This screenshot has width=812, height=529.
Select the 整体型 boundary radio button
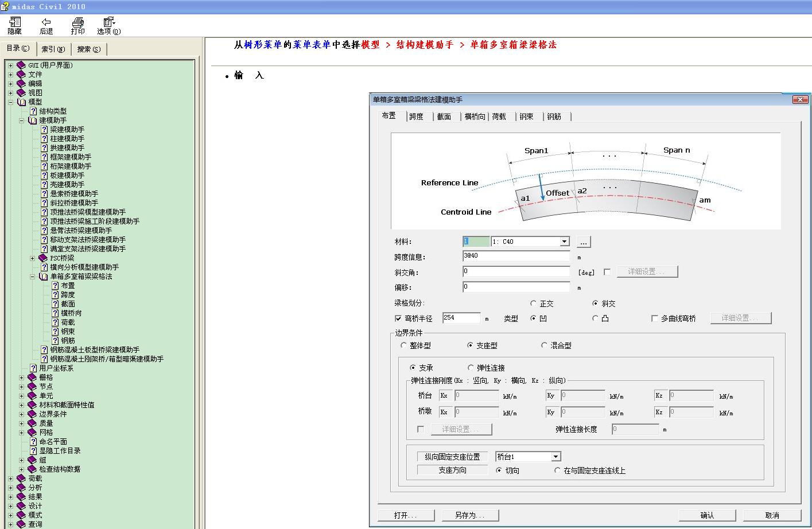click(x=403, y=345)
